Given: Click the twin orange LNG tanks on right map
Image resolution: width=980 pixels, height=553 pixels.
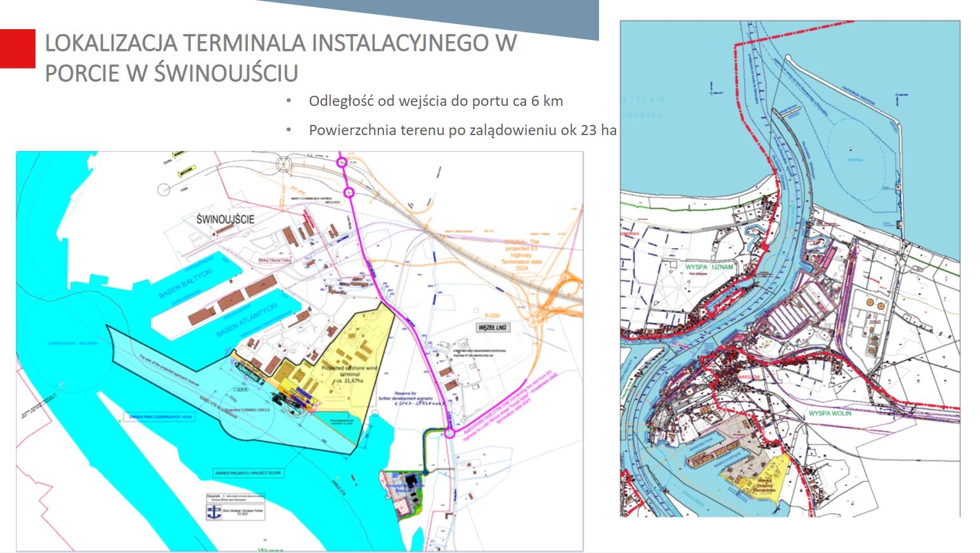Looking at the screenshot, I should pos(873,305).
